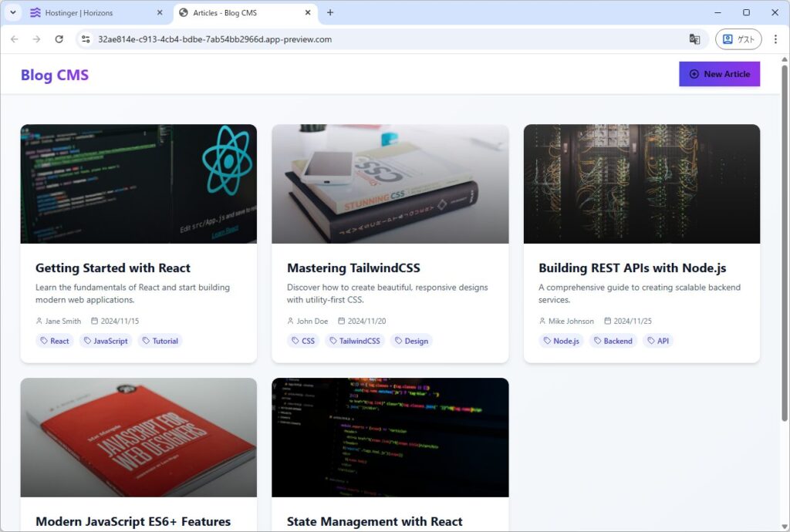Open the guest profile button
This screenshot has height=532, width=790.
click(x=738, y=39)
